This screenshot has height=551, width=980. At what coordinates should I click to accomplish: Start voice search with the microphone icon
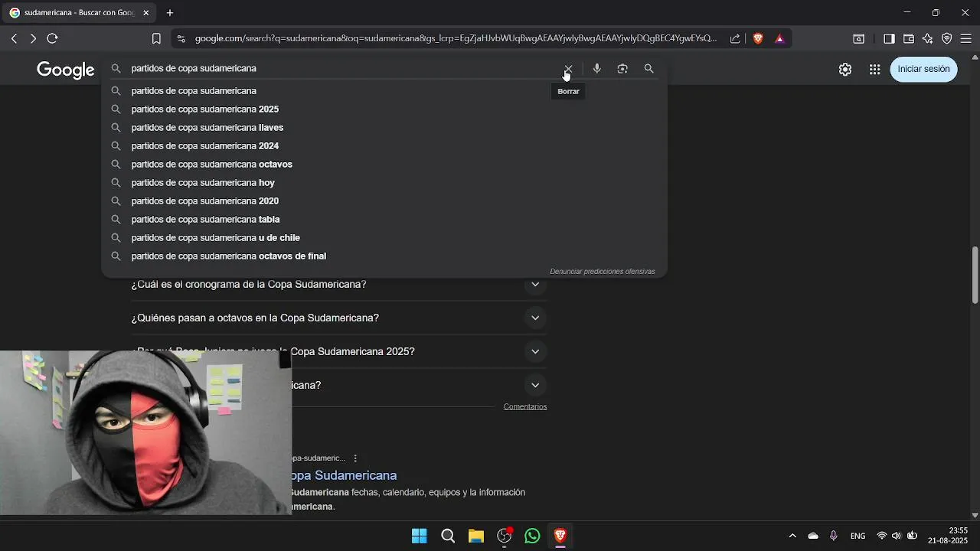[597, 69]
